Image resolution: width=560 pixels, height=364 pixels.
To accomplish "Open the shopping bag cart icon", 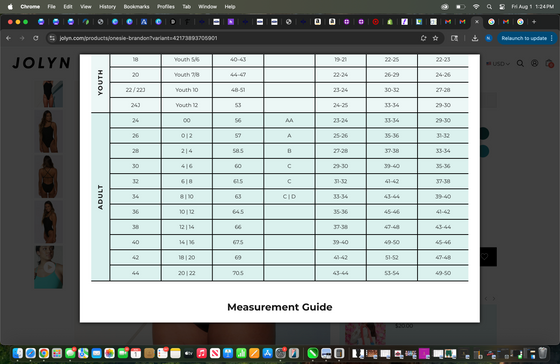I will click(549, 64).
